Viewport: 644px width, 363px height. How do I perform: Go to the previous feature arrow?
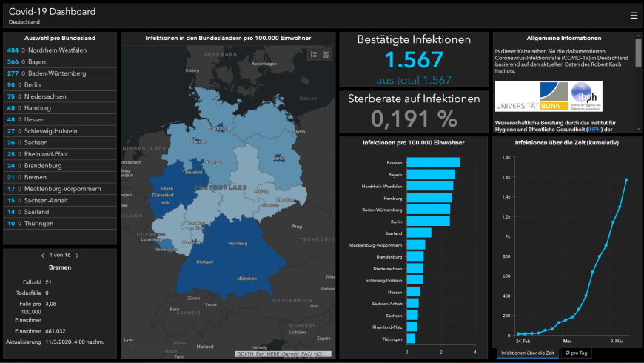click(x=42, y=255)
